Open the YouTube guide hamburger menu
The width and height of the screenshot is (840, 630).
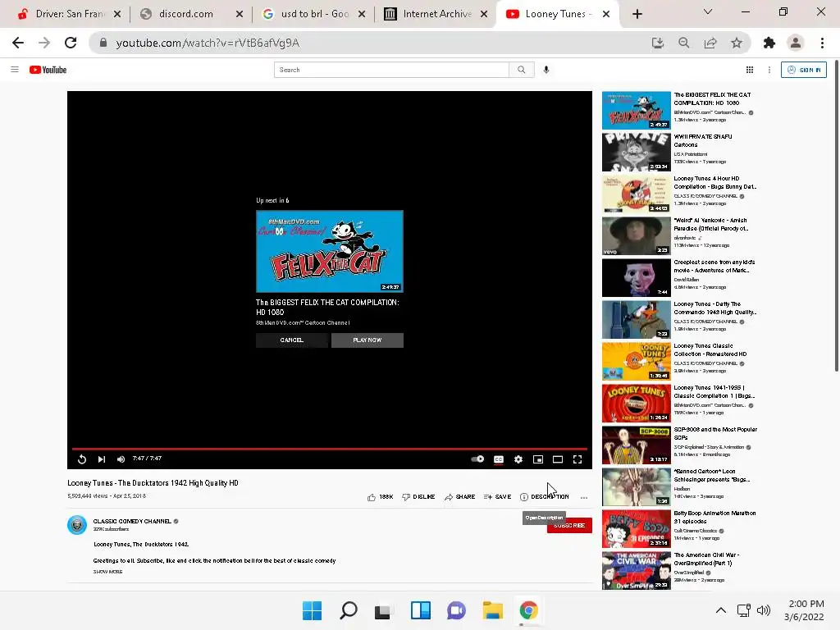(15, 70)
